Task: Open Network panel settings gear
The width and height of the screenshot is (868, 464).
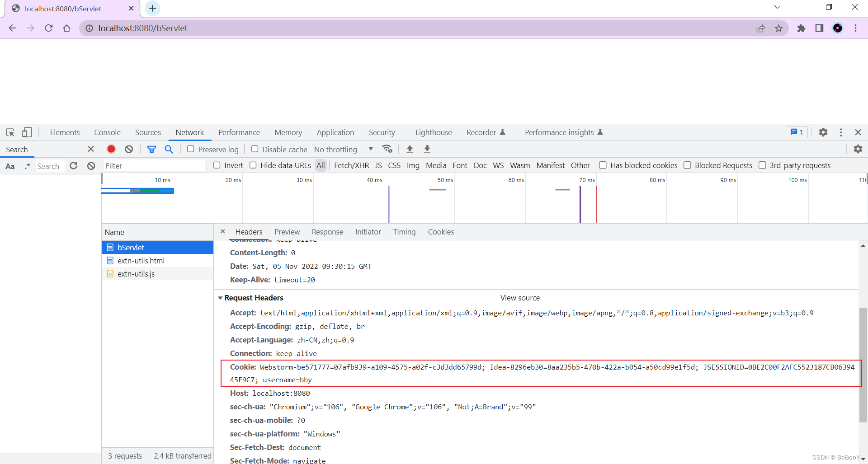Action: pyautogui.click(x=858, y=149)
